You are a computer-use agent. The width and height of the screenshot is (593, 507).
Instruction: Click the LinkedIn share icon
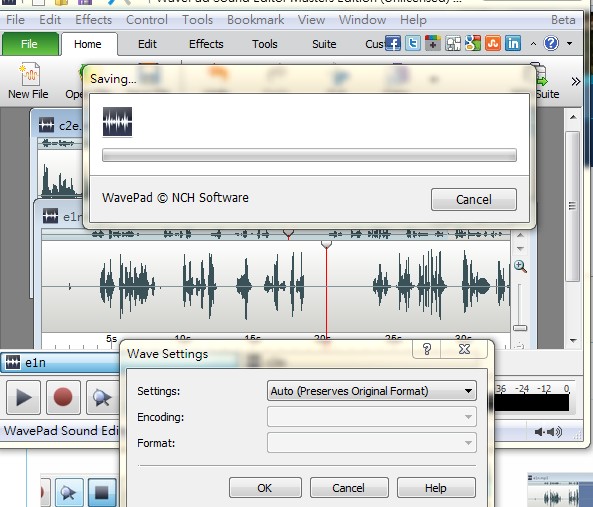[512, 43]
